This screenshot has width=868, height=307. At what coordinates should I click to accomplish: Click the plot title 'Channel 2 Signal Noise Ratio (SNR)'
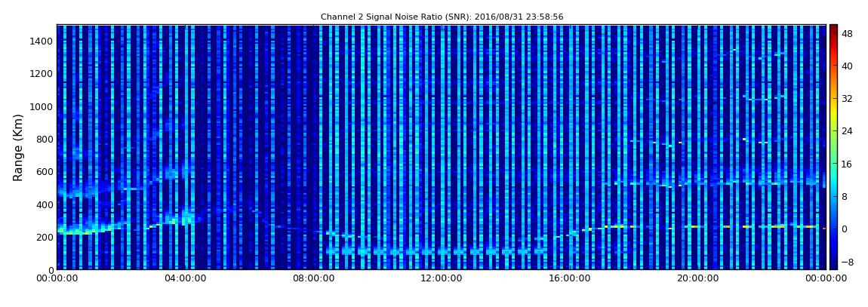442,17
